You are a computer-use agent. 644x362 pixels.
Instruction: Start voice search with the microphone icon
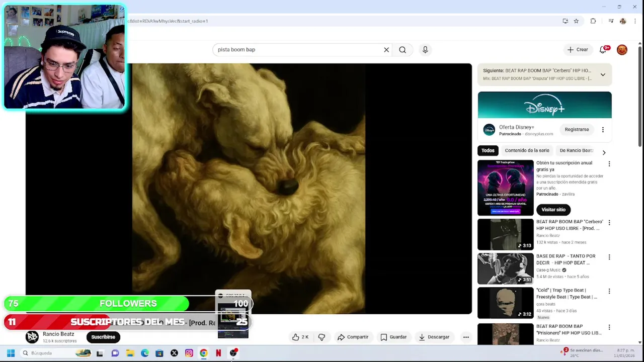(425, 50)
